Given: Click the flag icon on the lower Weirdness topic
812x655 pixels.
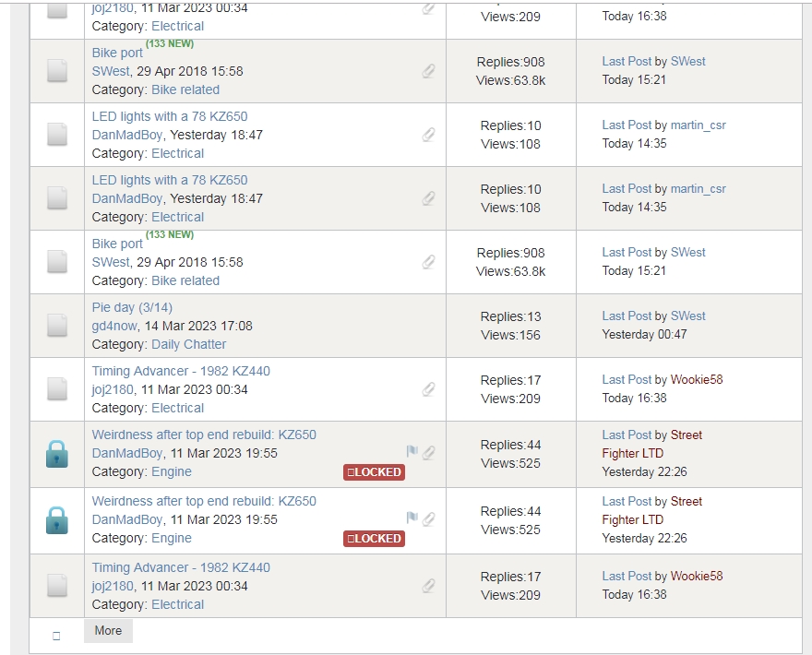Looking at the screenshot, I should (412, 518).
